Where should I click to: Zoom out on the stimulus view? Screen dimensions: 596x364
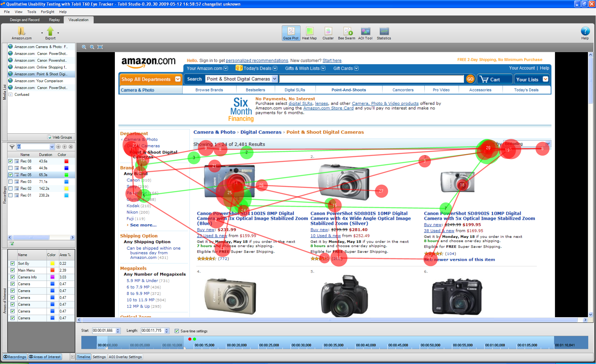click(92, 47)
